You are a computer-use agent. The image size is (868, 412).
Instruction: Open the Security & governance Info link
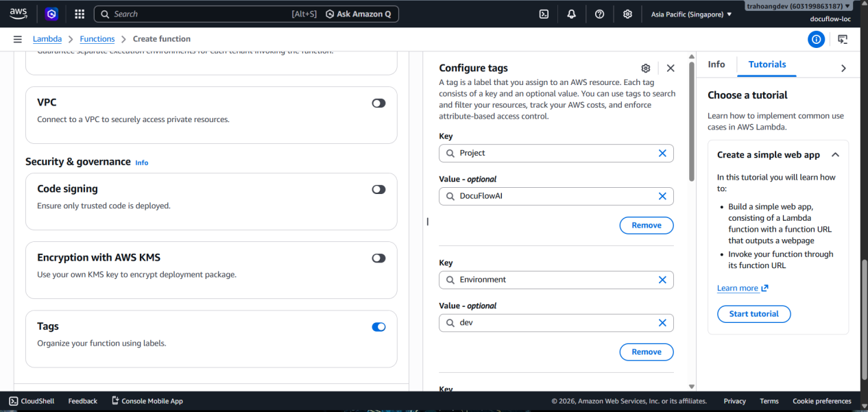[141, 162]
